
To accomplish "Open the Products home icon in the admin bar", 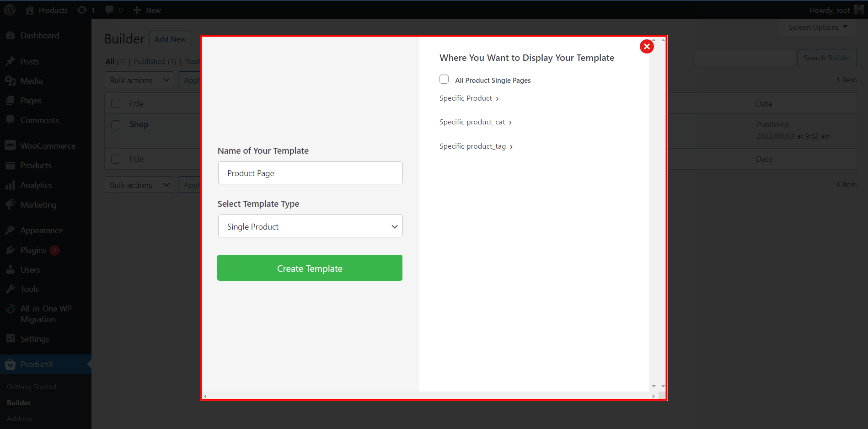I will coord(30,10).
